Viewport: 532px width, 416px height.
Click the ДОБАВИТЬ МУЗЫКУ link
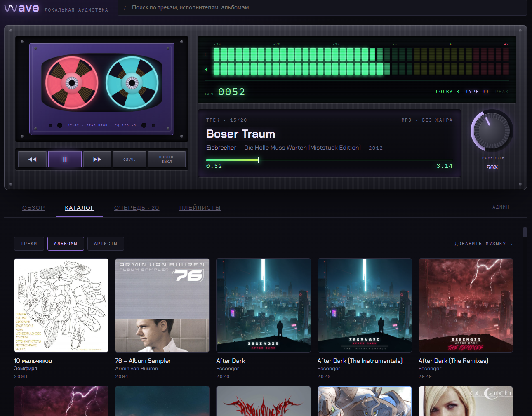[x=484, y=244]
